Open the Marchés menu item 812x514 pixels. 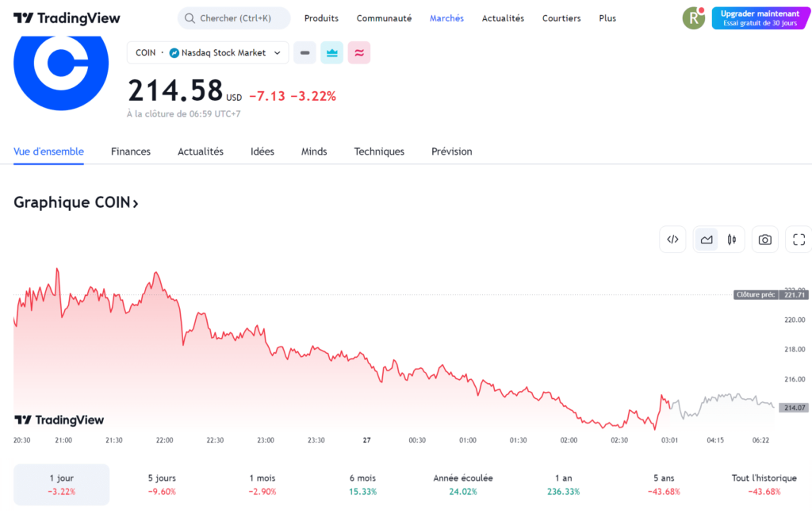446,18
